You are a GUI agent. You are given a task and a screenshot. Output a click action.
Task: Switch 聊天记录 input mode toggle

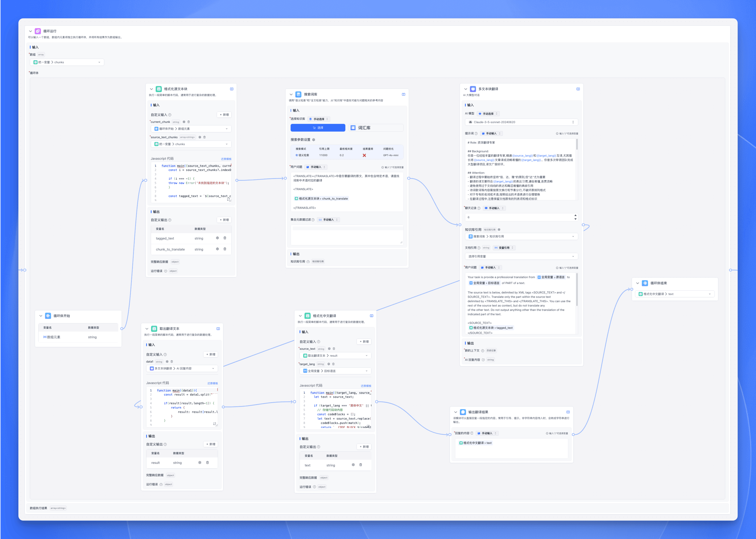coord(494,208)
